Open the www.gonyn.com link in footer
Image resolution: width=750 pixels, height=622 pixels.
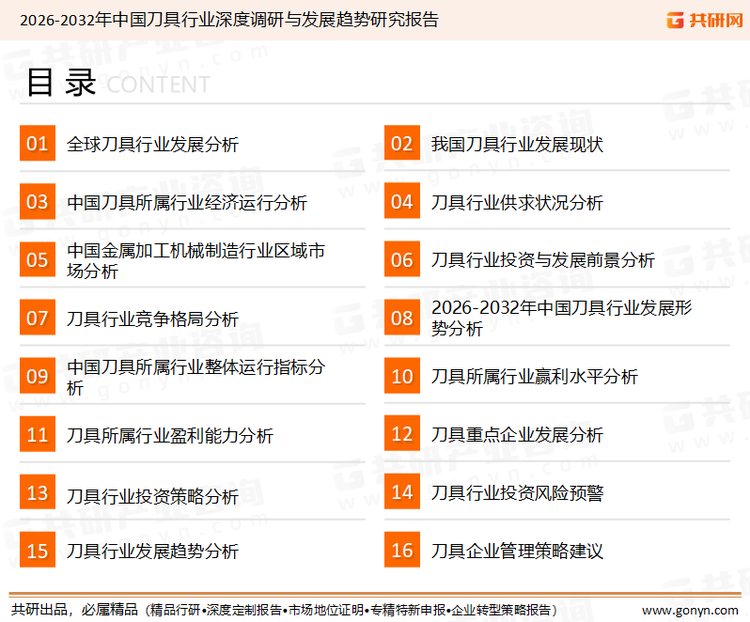(x=690, y=610)
